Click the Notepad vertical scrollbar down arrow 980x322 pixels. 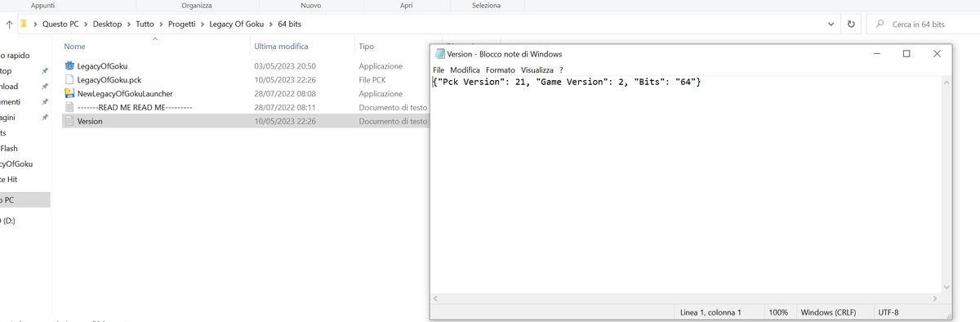(x=947, y=287)
